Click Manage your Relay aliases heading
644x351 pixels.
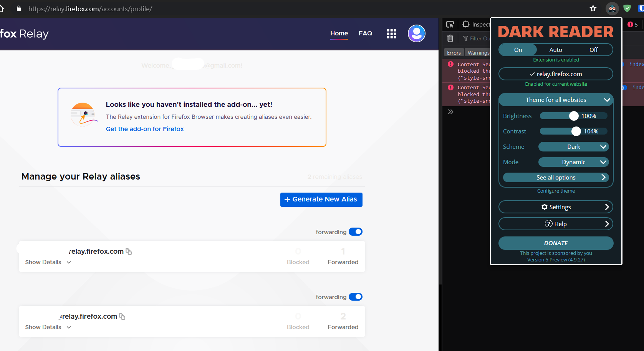tap(81, 176)
